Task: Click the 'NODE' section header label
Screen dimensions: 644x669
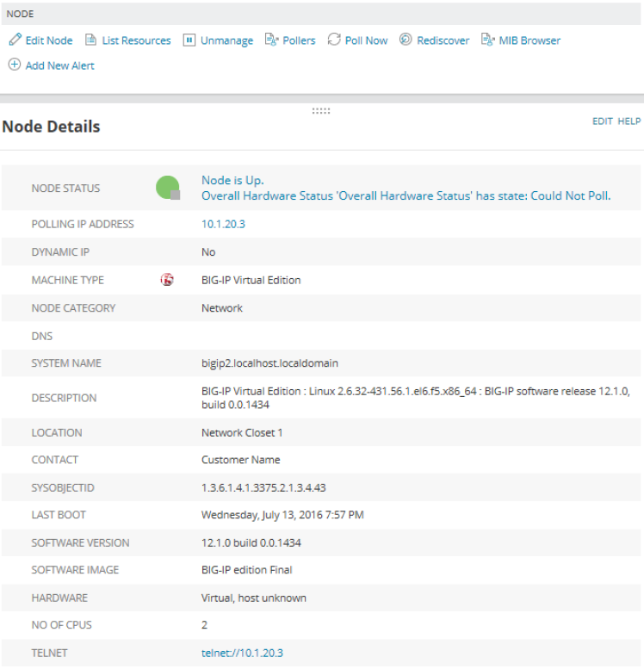Action: pos(20,14)
